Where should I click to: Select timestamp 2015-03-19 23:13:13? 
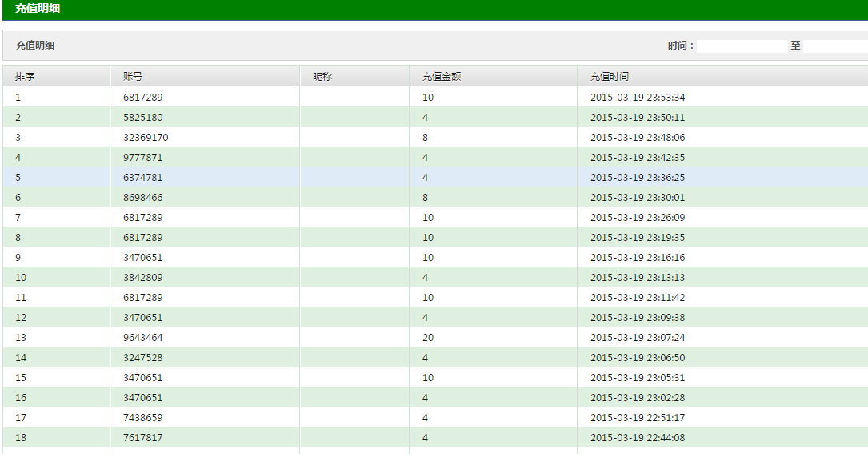(x=638, y=278)
